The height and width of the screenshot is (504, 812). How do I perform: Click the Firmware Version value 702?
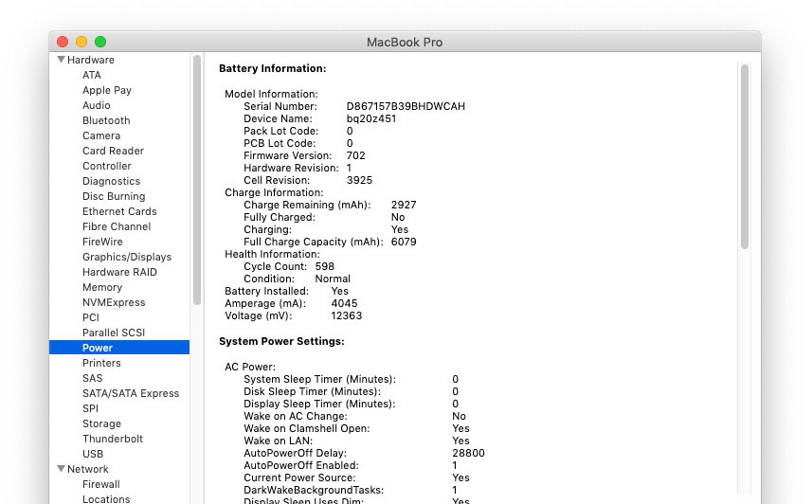pos(355,155)
